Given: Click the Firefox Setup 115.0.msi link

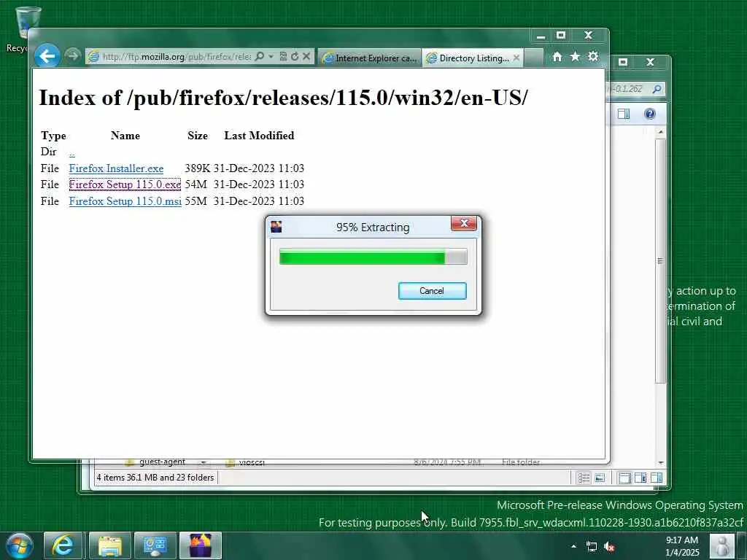Looking at the screenshot, I should pos(125,201).
